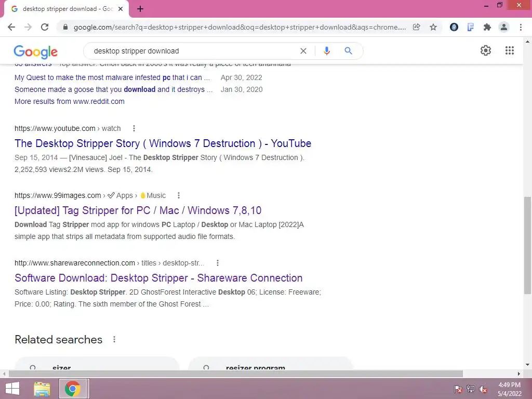Submit search with magnifier icon

348,51
